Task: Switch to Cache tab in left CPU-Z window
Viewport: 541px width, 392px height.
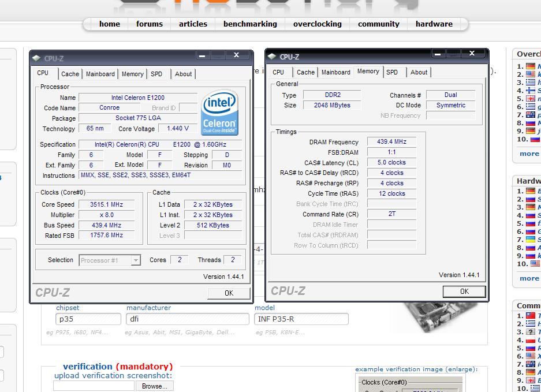Action: click(70, 74)
